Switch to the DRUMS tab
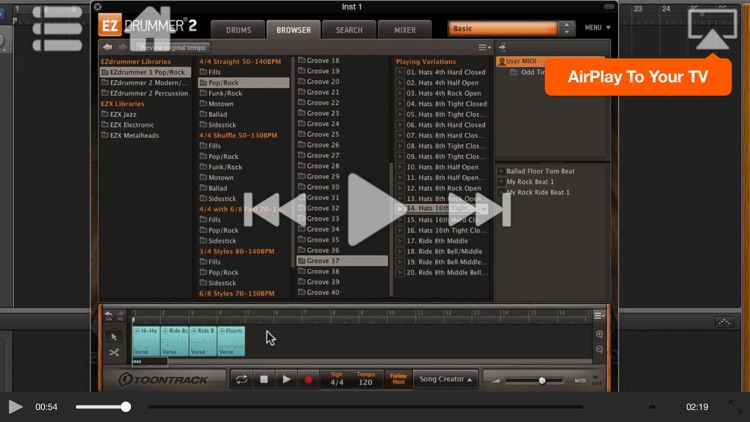 pos(238,30)
